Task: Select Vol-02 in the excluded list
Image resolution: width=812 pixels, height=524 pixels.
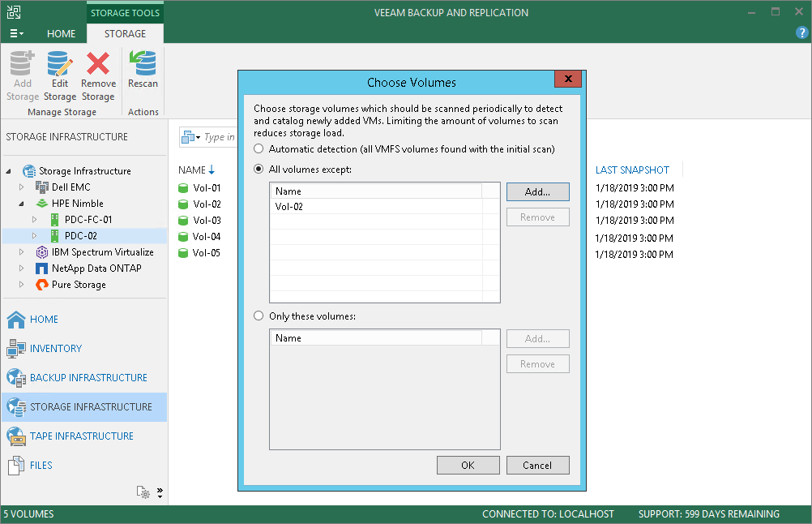Action: (x=377, y=206)
